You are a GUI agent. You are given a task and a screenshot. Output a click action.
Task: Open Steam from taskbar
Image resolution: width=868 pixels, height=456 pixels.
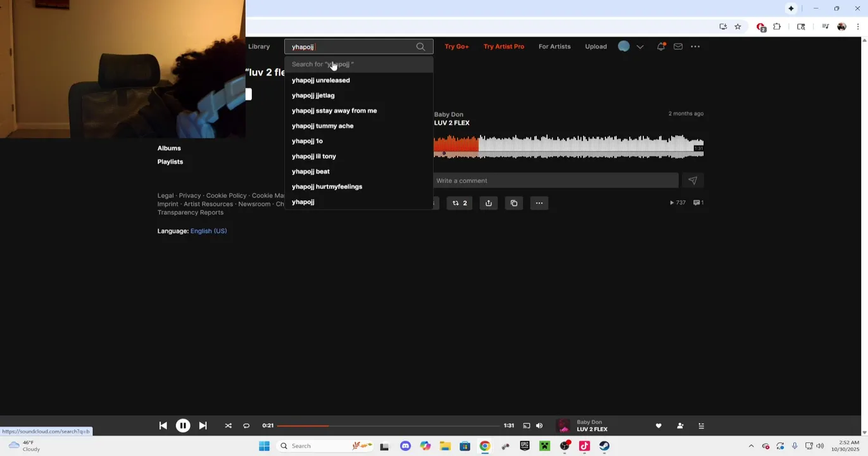(x=605, y=446)
